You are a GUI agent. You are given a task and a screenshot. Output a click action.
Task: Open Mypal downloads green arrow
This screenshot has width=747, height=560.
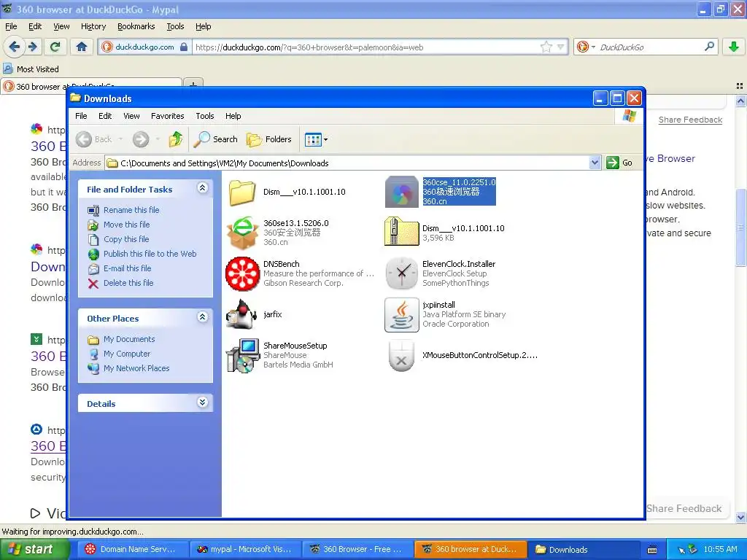[734, 47]
